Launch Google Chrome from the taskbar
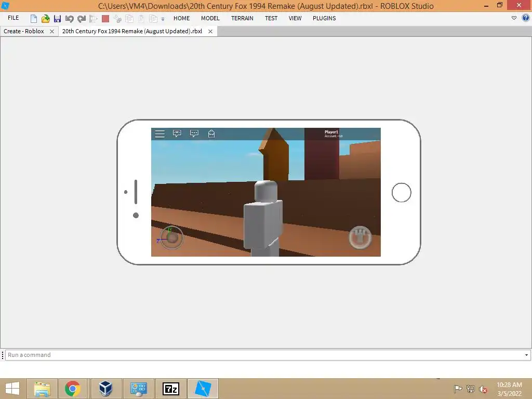532x399 pixels. [x=73, y=389]
